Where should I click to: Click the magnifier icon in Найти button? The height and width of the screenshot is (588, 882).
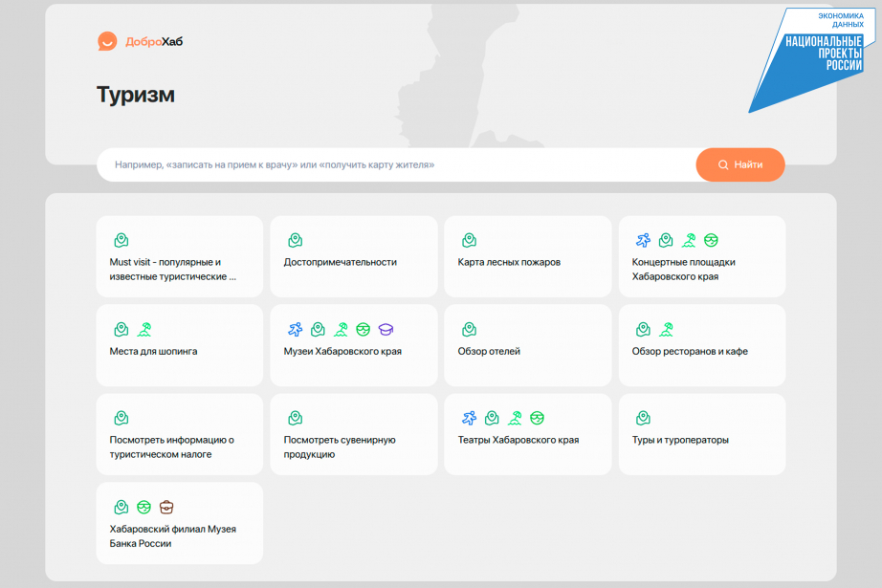pyautogui.click(x=723, y=164)
